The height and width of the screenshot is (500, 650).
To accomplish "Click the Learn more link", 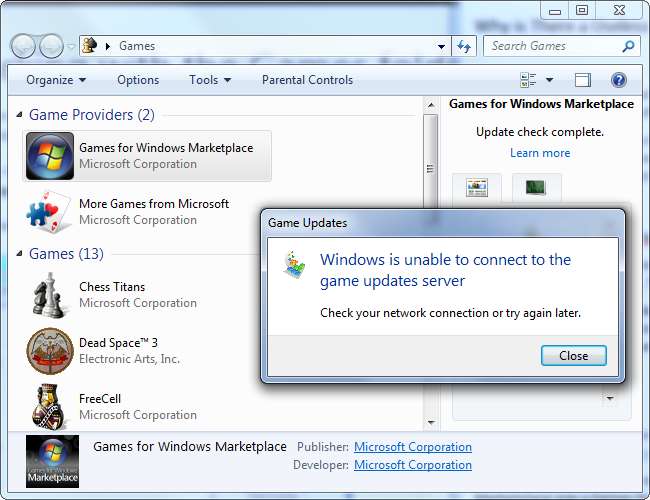I will (x=540, y=153).
